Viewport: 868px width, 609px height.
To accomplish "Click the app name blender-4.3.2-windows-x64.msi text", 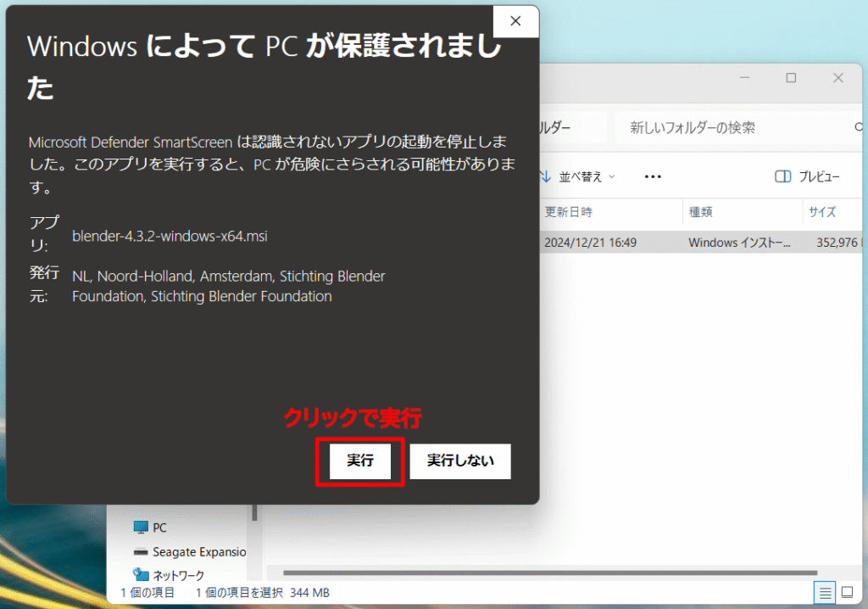I will coord(170,236).
